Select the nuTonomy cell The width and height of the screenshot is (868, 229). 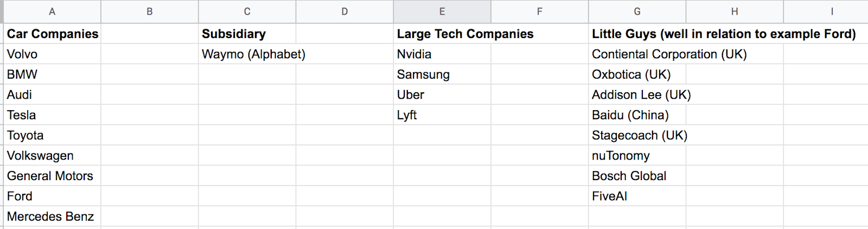tap(637, 156)
